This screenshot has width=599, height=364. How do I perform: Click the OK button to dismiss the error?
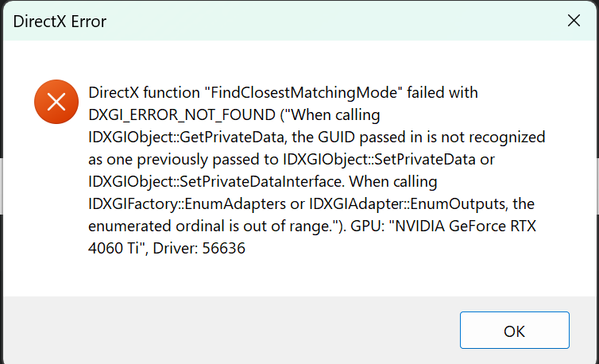pyautogui.click(x=515, y=330)
